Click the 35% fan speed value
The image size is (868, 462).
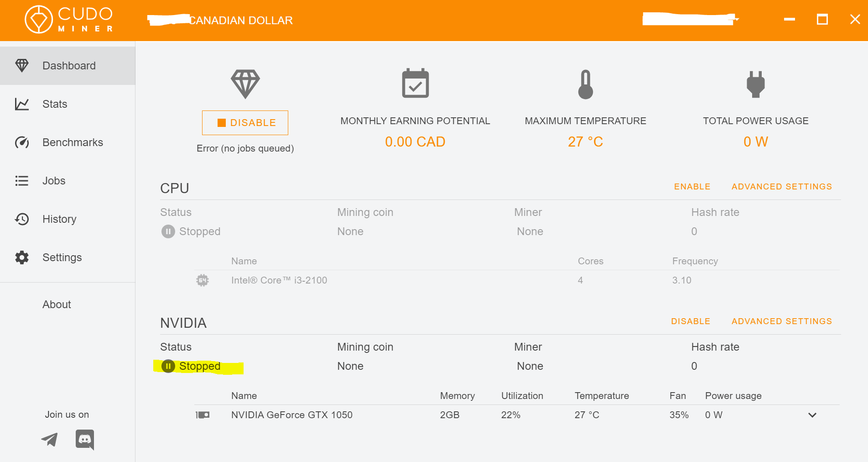(x=679, y=415)
